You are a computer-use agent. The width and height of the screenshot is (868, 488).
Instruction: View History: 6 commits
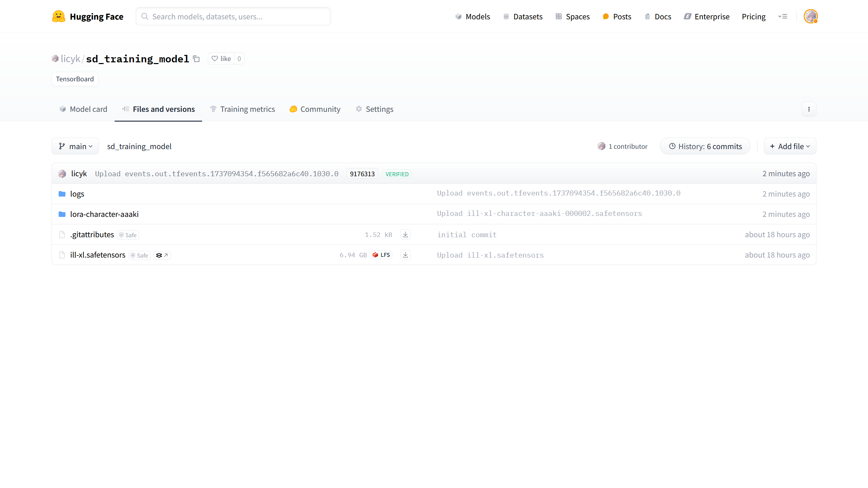click(x=705, y=146)
